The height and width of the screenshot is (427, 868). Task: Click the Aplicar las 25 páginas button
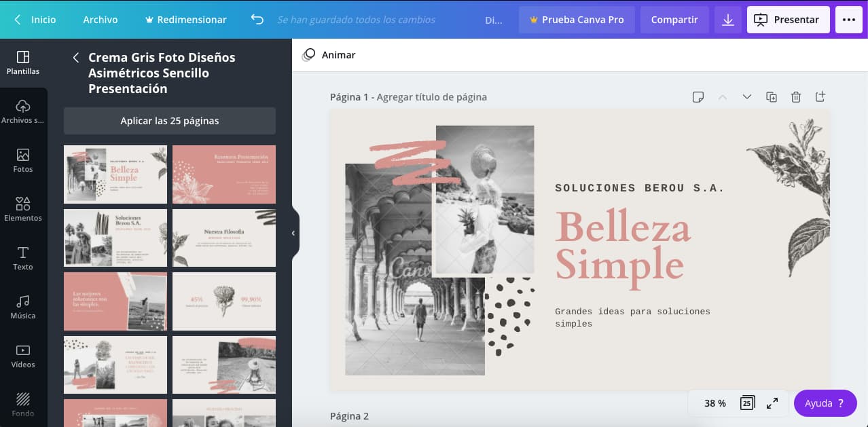click(x=170, y=121)
